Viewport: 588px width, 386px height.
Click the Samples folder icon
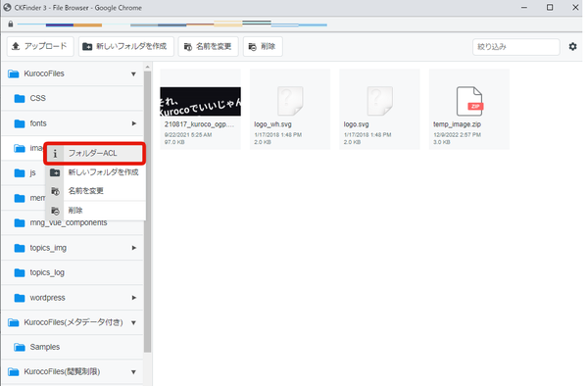click(x=20, y=348)
